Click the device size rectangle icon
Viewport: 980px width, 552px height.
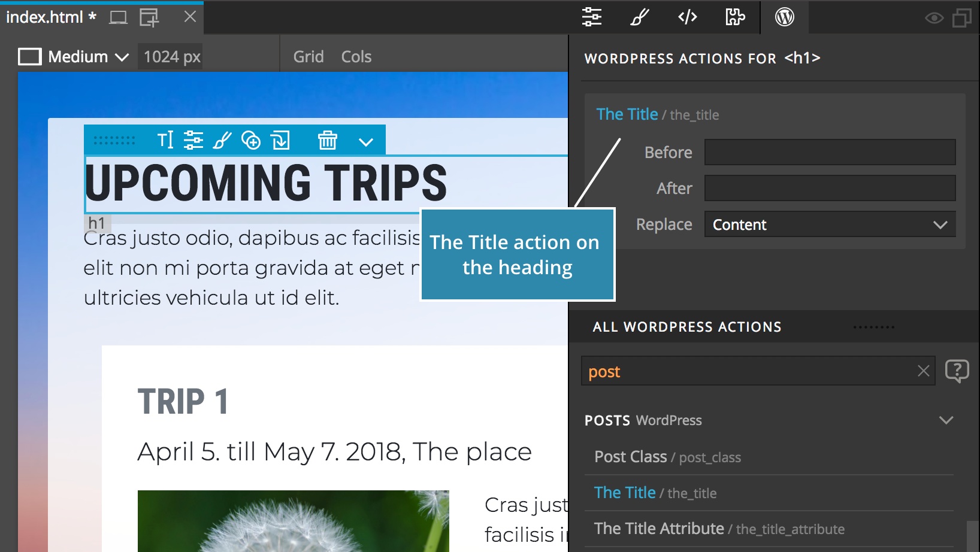[29, 57]
